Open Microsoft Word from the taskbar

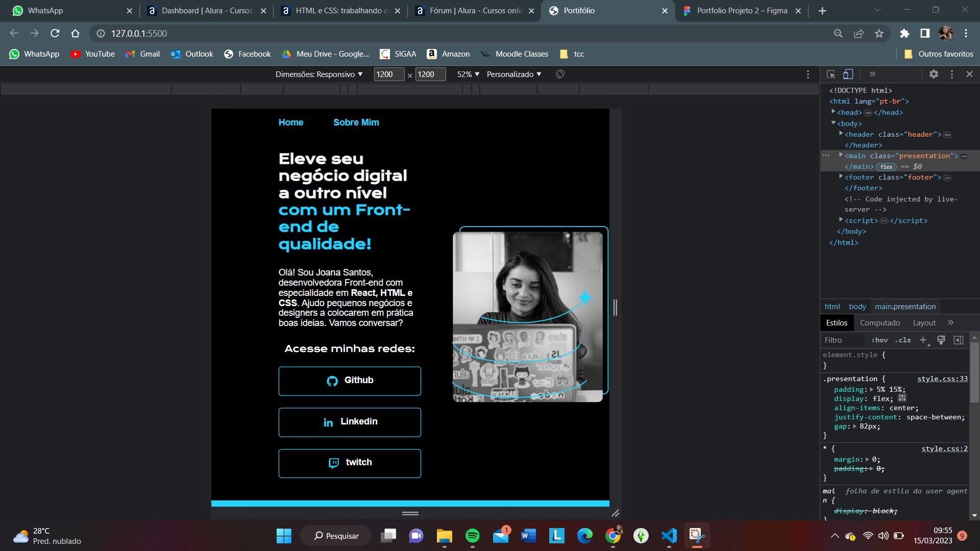pos(528,536)
